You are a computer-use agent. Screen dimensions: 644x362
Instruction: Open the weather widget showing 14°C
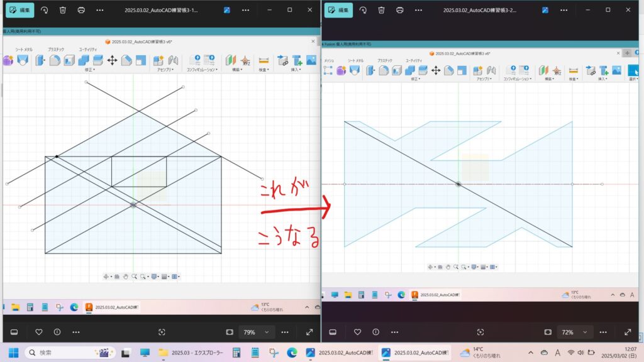(480, 353)
